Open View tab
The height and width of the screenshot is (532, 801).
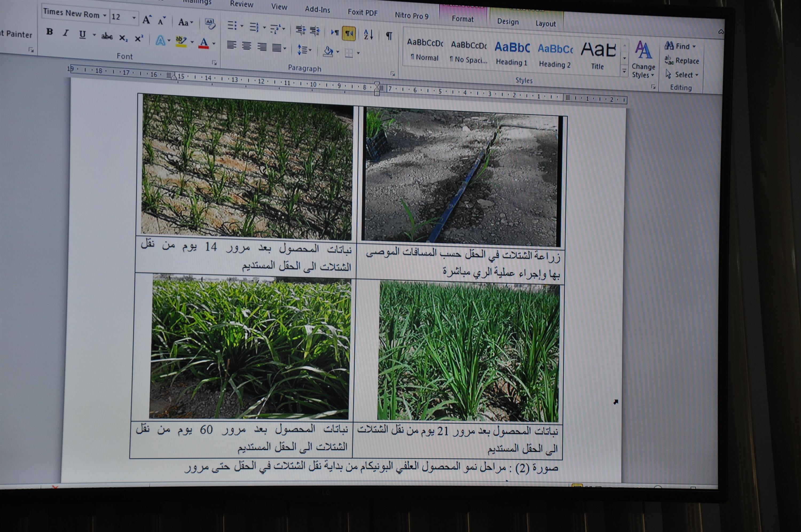(279, 7)
